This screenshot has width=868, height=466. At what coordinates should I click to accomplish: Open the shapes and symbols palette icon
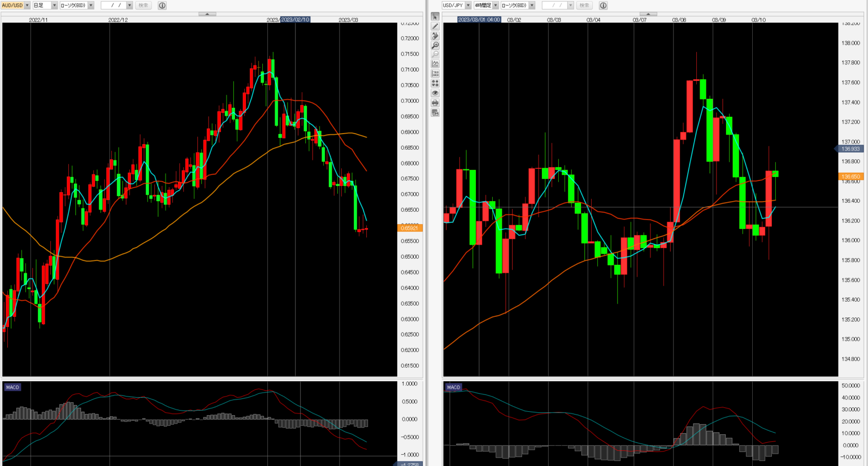435,84
